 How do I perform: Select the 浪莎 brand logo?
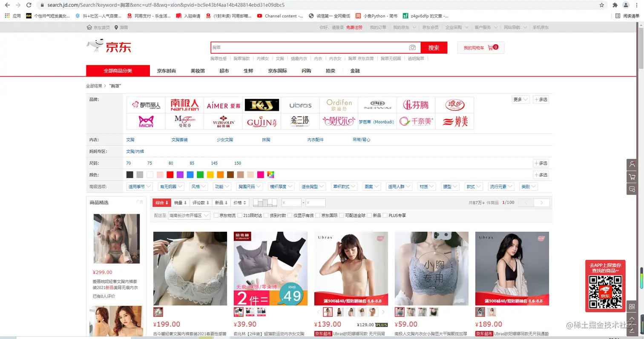[454, 105]
